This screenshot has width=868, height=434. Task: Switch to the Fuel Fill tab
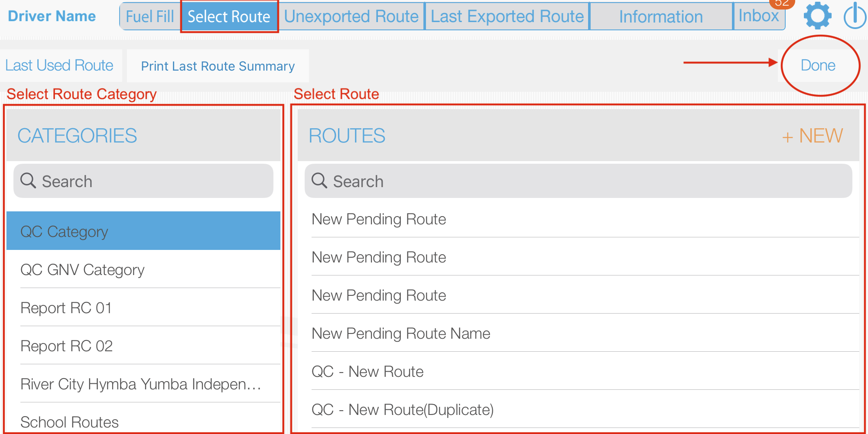pos(150,16)
